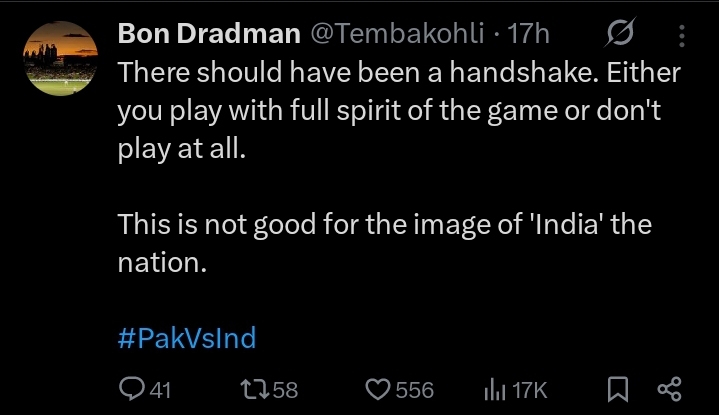Click the 17h timestamp
The height and width of the screenshot is (415, 719).
[x=529, y=34]
